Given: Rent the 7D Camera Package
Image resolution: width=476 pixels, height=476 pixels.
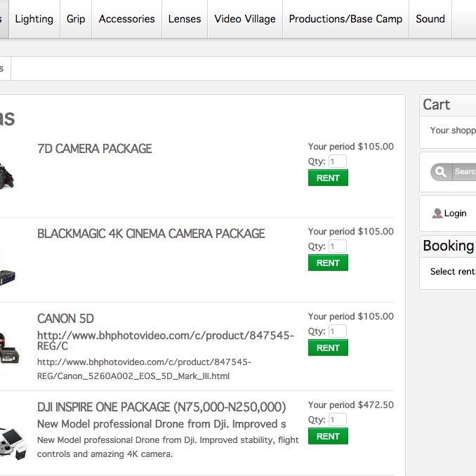Looking at the screenshot, I should pyautogui.click(x=328, y=178).
